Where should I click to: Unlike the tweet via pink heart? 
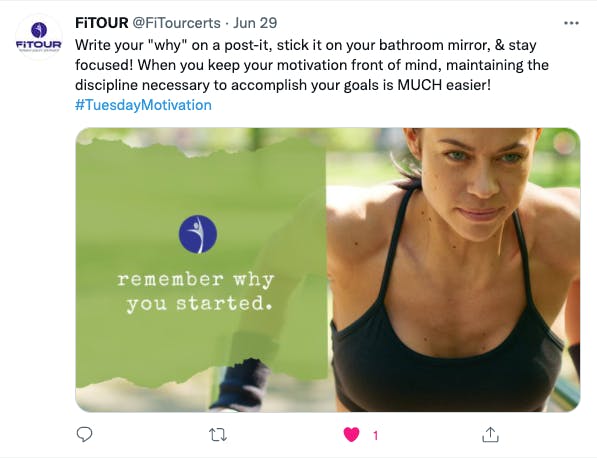(x=351, y=434)
